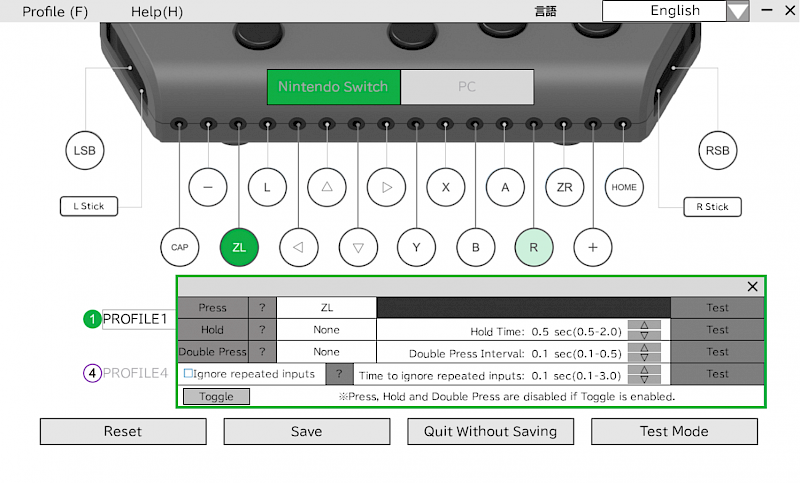Select the A button circle
The image size is (800, 483).
[x=505, y=187]
